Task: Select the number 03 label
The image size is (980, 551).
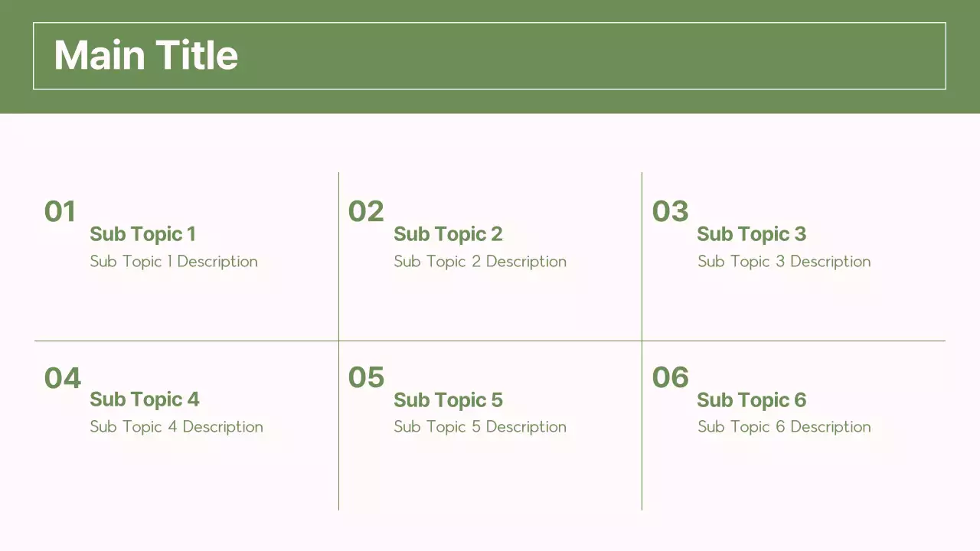Action: click(670, 211)
